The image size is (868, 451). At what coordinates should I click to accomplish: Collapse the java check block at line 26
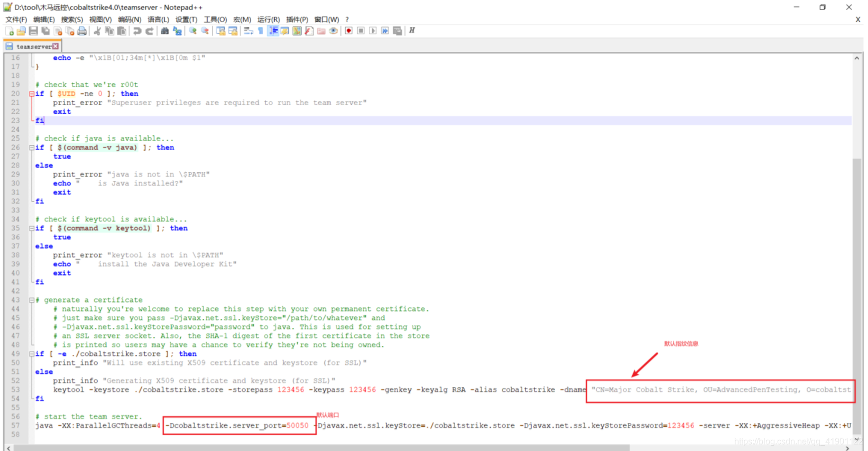pyautogui.click(x=32, y=148)
